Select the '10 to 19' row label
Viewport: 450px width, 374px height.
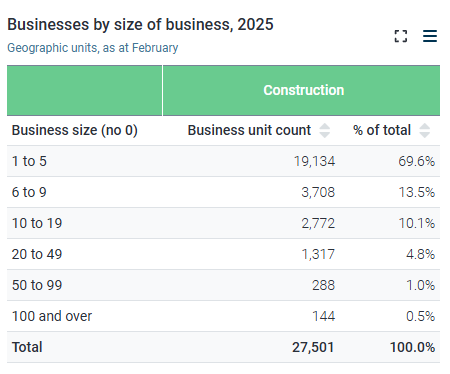coord(37,223)
